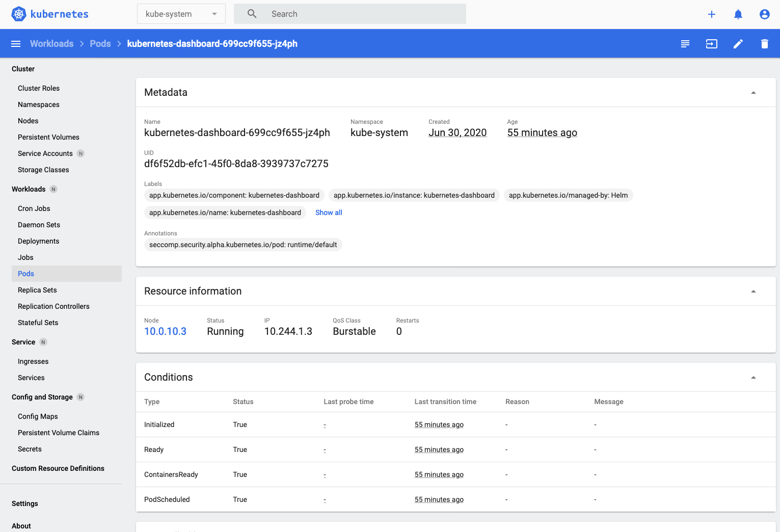The width and height of the screenshot is (780, 532).
Task: Open Service Accounts in sidebar
Action: pyautogui.click(x=45, y=153)
